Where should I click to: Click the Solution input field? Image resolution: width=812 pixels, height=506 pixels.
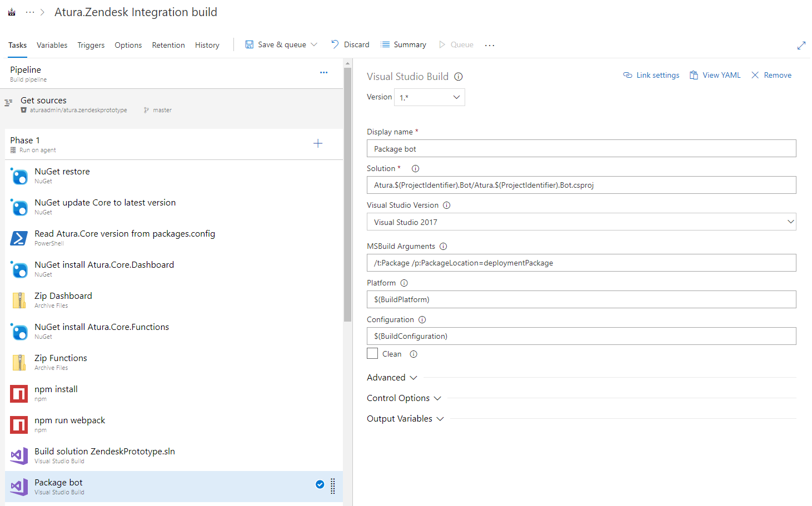pos(581,185)
